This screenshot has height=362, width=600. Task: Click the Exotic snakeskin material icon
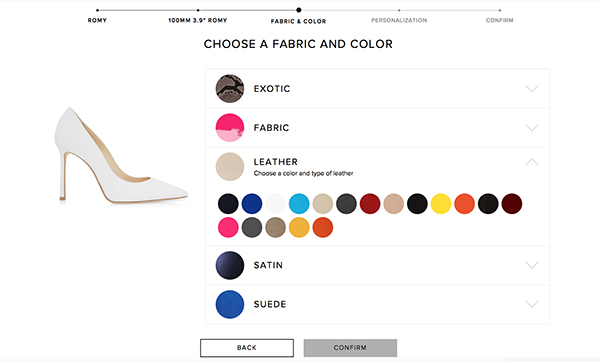[230, 88]
